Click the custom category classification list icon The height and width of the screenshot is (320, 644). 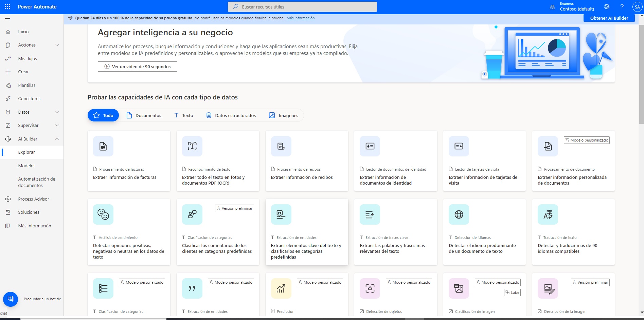click(103, 288)
